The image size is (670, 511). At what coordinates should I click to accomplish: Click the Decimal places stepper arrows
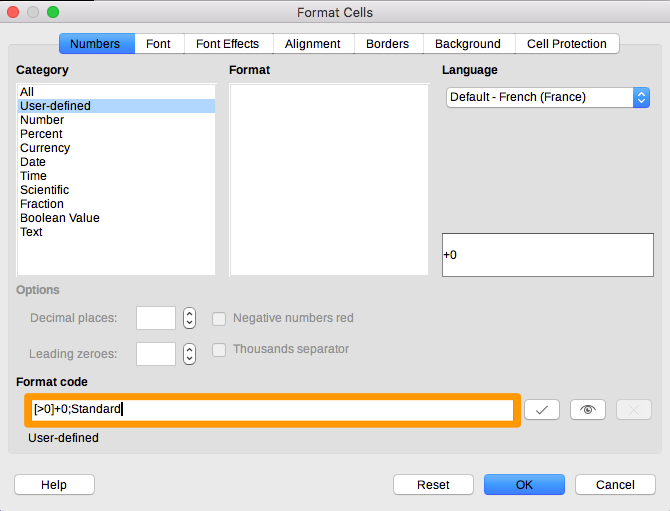(x=189, y=318)
